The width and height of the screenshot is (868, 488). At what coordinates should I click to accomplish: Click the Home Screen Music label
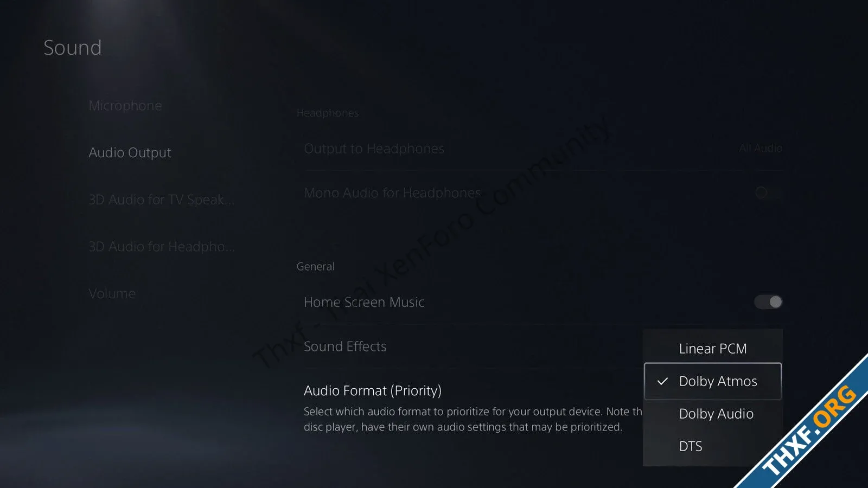pyautogui.click(x=364, y=302)
